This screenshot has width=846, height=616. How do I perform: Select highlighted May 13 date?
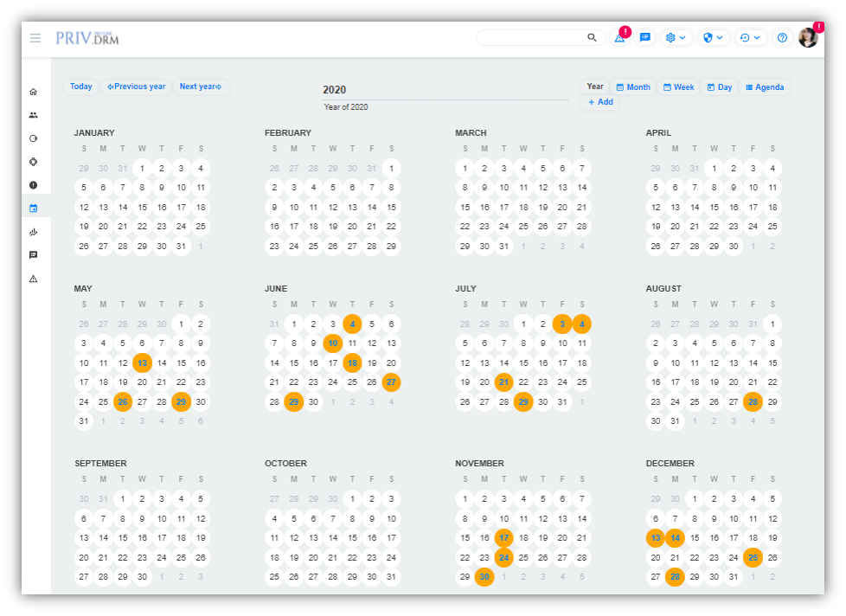pyautogui.click(x=143, y=363)
